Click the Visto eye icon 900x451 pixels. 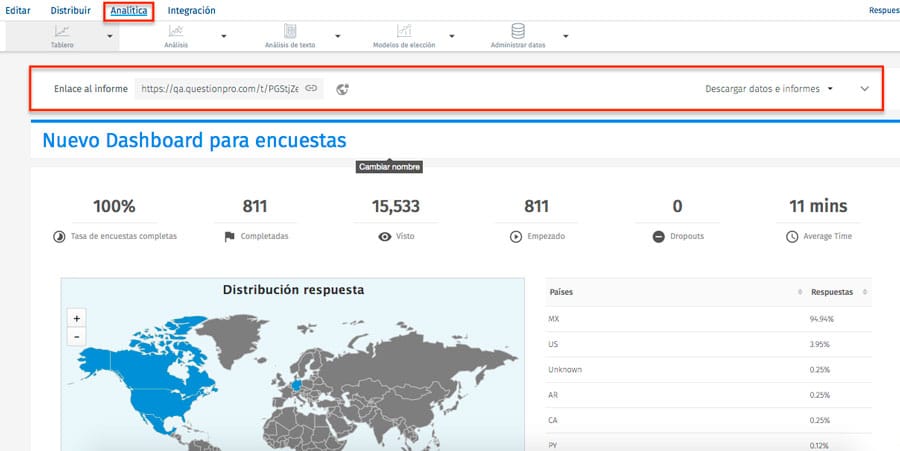[x=385, y=236]
